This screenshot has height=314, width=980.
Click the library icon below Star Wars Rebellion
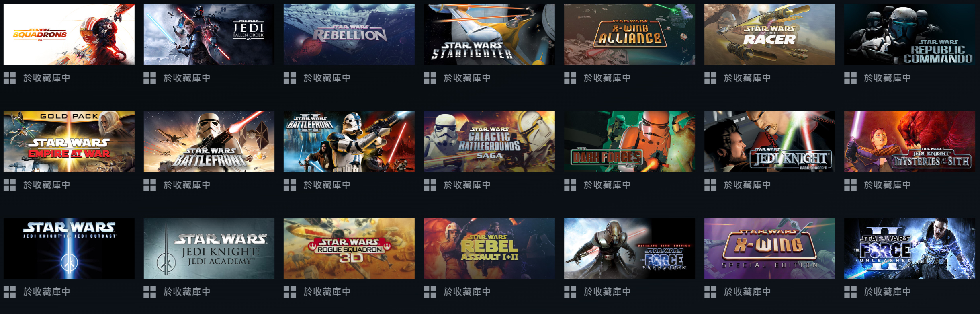coord(290,78)
